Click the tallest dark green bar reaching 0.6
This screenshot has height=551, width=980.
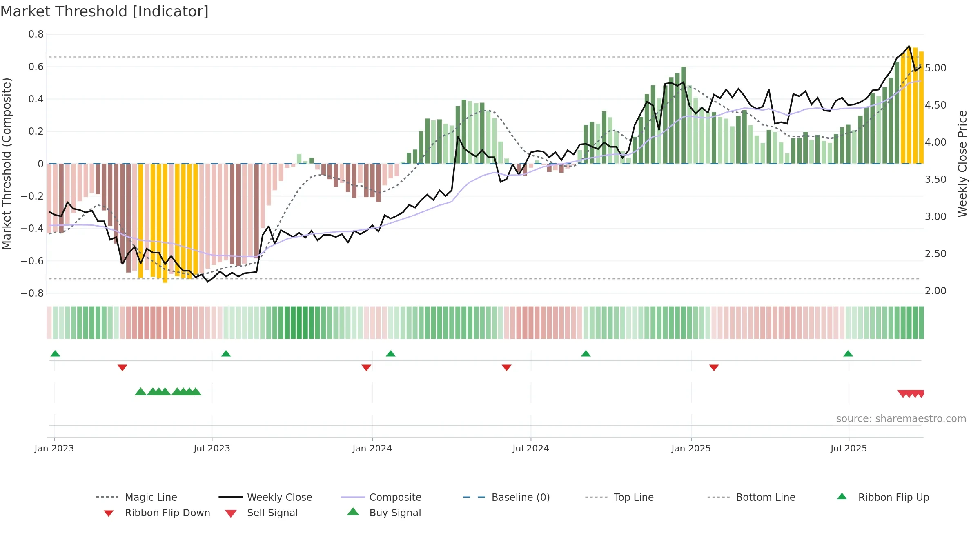pos(684,115)
